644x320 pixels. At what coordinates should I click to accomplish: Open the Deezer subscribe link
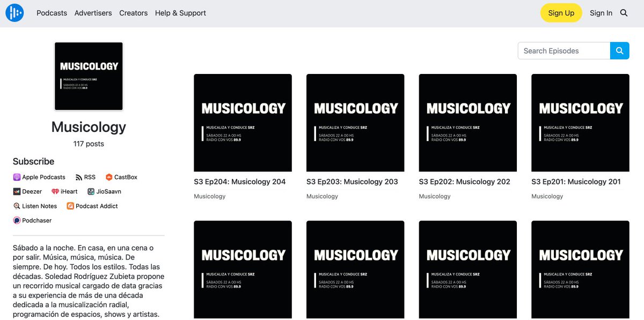tap(27, 191)
